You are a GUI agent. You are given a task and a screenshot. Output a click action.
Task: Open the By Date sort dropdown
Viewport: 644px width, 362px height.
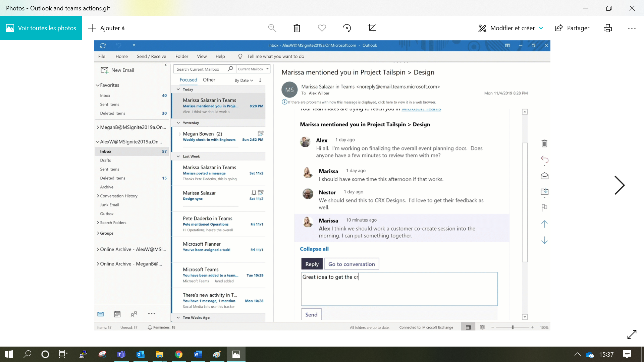pyautogui.click(x=244, y=80)
